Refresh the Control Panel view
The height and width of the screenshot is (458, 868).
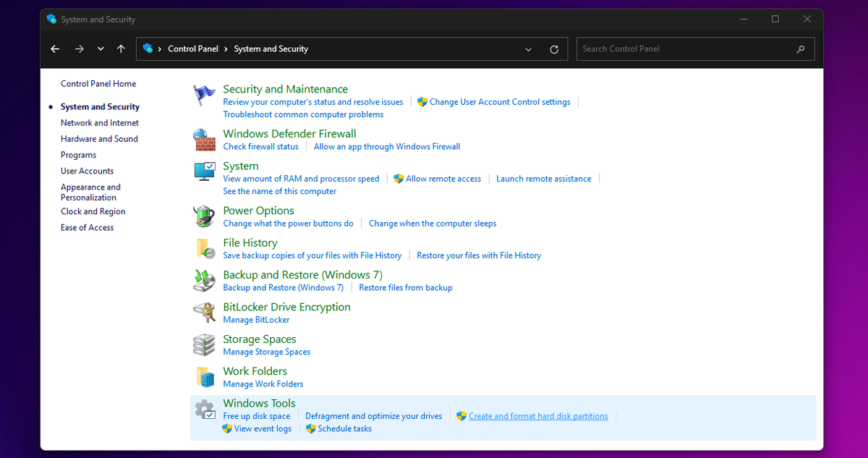[x=554, y=49]
